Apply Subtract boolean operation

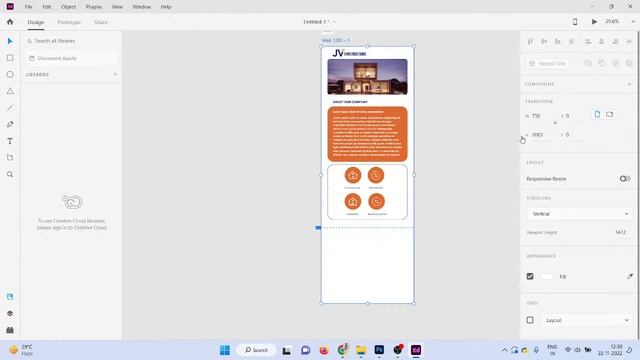[x=602, y=63]
